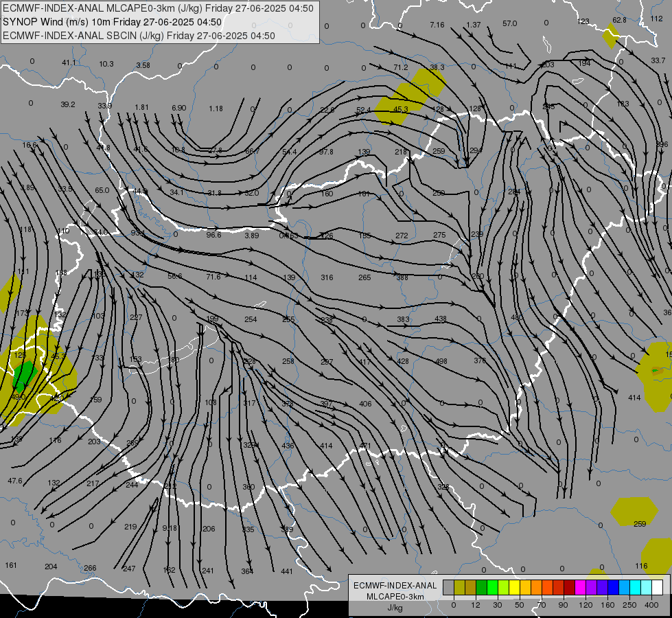Click the map value 62.8

click(619, 20)
